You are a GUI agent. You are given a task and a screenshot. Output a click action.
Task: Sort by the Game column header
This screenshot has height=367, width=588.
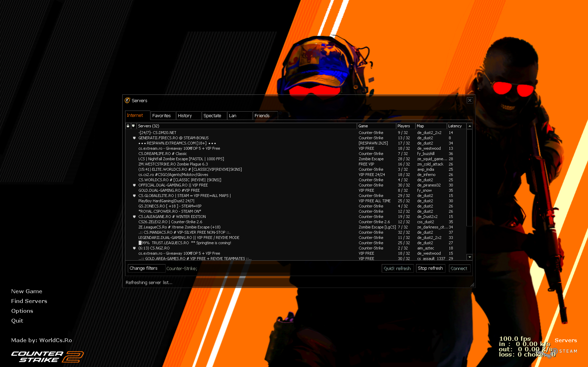click(376, 126)
